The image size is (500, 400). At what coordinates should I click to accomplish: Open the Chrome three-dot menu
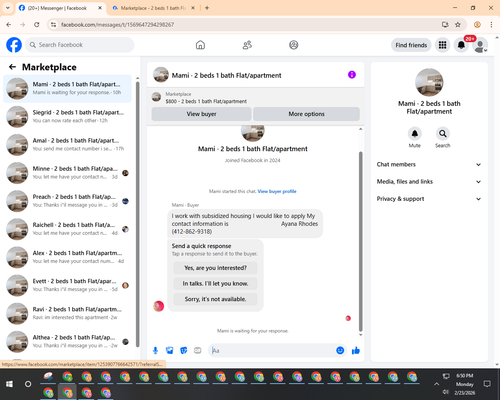(x=491, y=25)
